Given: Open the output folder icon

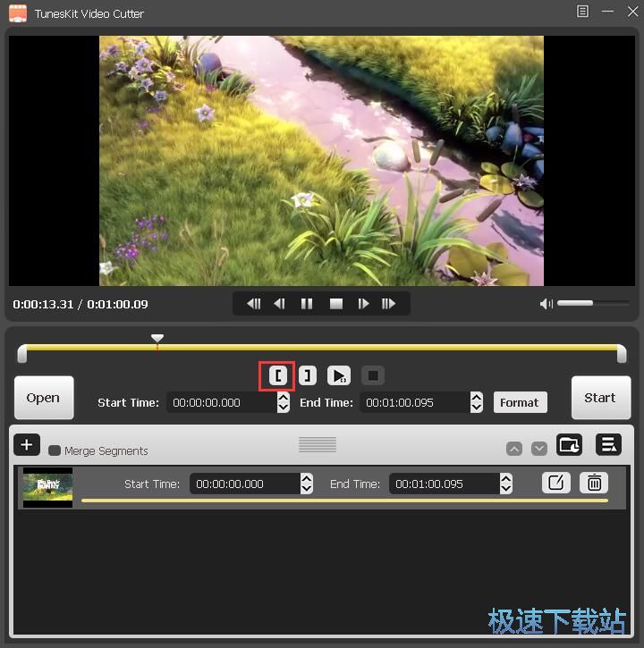Looking at the screenshot, I should pos(569,445).
